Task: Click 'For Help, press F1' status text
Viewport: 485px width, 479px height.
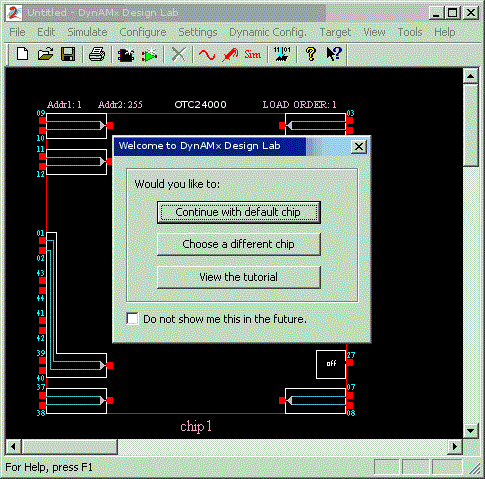Action: click(49, 467)
